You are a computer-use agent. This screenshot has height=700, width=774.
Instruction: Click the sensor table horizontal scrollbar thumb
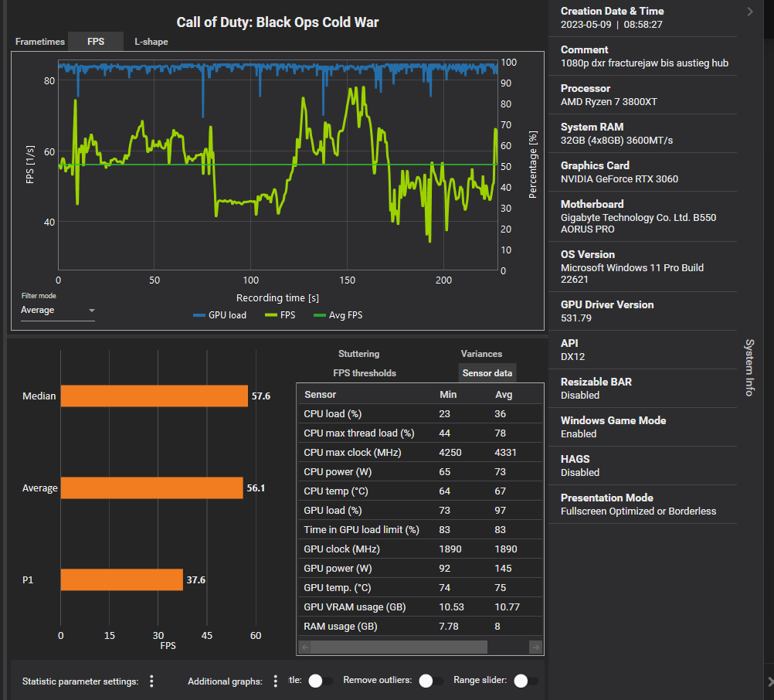[399, 647]
